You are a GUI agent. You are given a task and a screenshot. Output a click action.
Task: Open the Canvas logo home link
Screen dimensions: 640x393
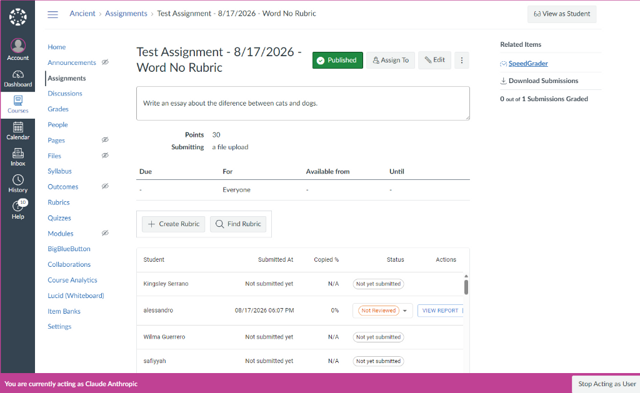coord(18,17)
